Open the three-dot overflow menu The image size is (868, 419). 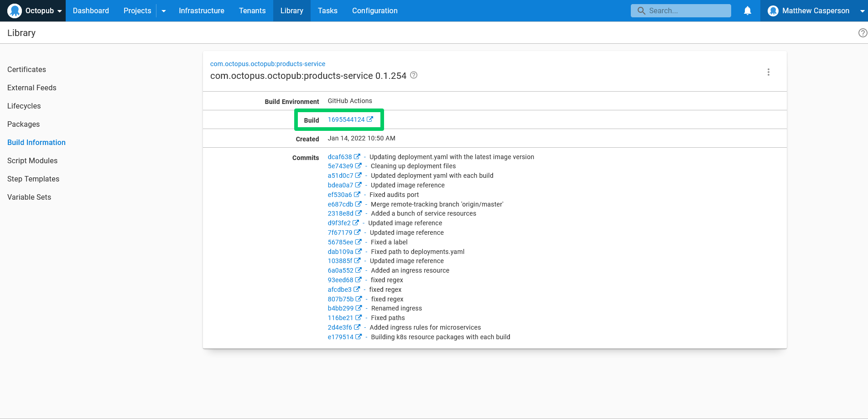tap(768, 72)
